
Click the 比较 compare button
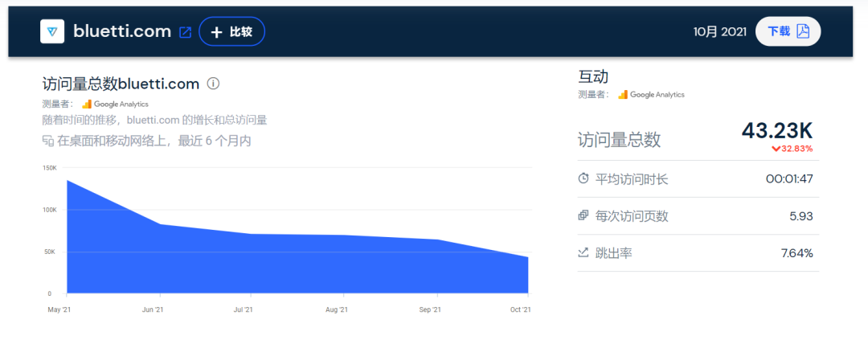point(232,31)
